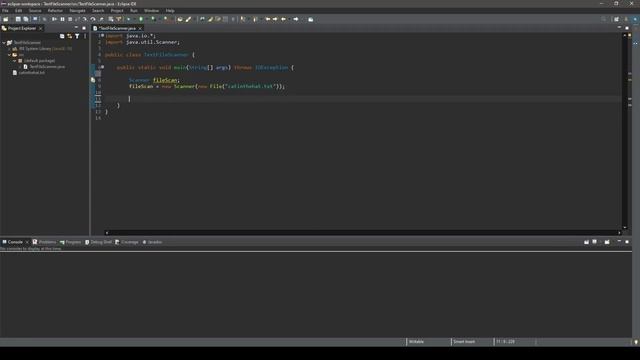Image resolution: width=640 pixels, height=360 pixels.
Task: Click the New file toolbar icon
Action: click(6, 19)
